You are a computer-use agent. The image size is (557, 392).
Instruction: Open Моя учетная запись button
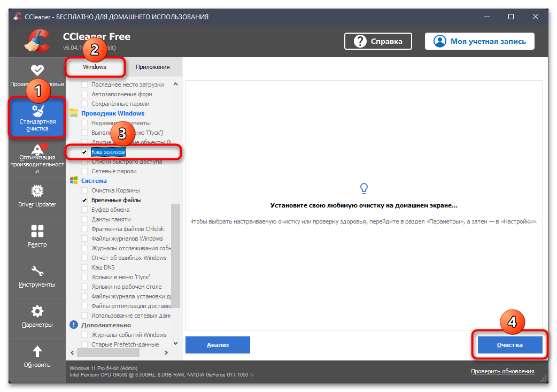(479, 41)
